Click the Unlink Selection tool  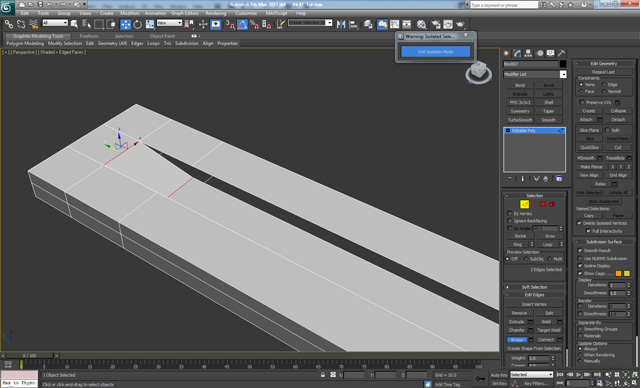pyautogui.click(x=21, y=24)
